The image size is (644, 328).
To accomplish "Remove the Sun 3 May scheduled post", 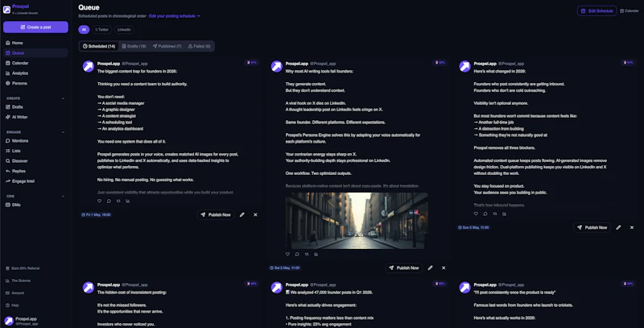I will pyautogui.click(x=632, y=227).
